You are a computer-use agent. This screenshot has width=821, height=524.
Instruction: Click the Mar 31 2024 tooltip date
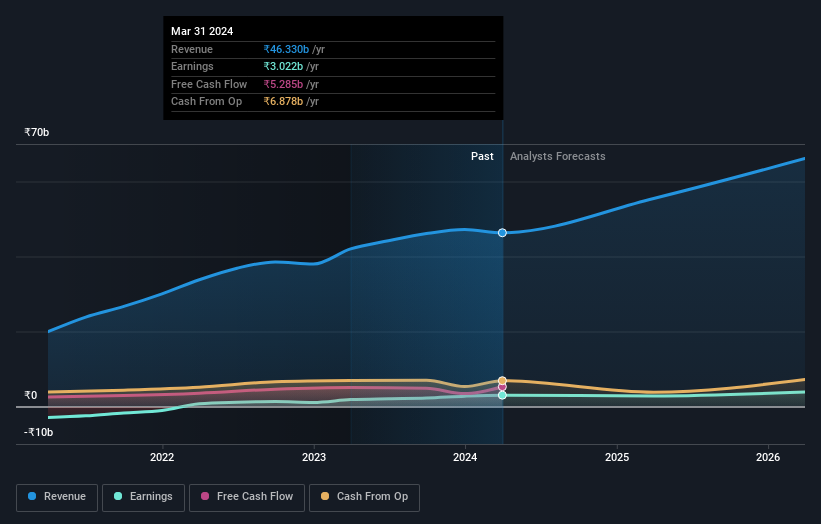click(202, 31)
